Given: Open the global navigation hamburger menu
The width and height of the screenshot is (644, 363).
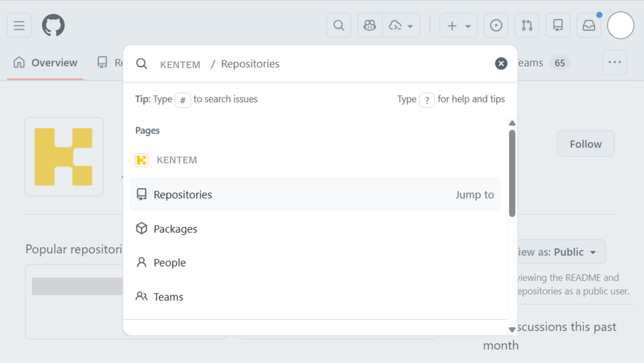Looking at the screenshot, I should tap(19, 25).
